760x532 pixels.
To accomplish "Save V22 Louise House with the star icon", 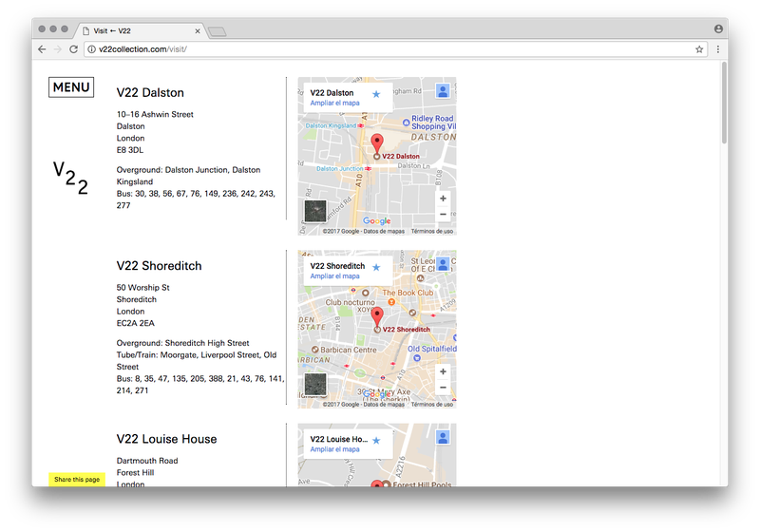I will coord(376,441).
